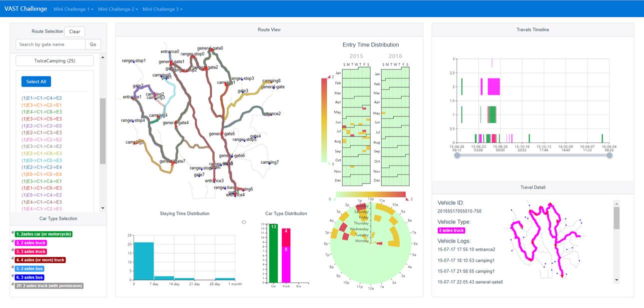Screen dimensions: 644x308
Task: Click the ranger-stop1 marker on the map
Action: (133, 62)
